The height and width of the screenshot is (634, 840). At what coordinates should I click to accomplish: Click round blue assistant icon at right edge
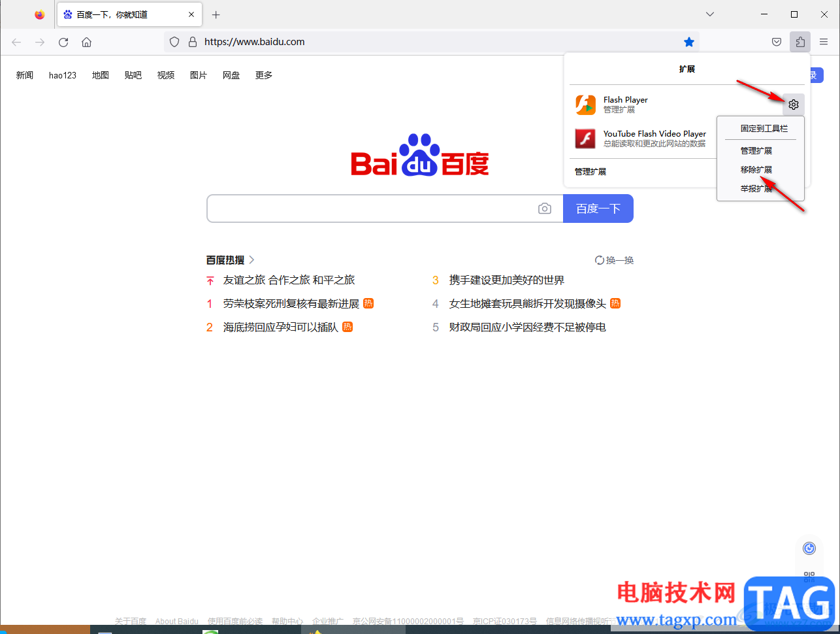[809, 548]
